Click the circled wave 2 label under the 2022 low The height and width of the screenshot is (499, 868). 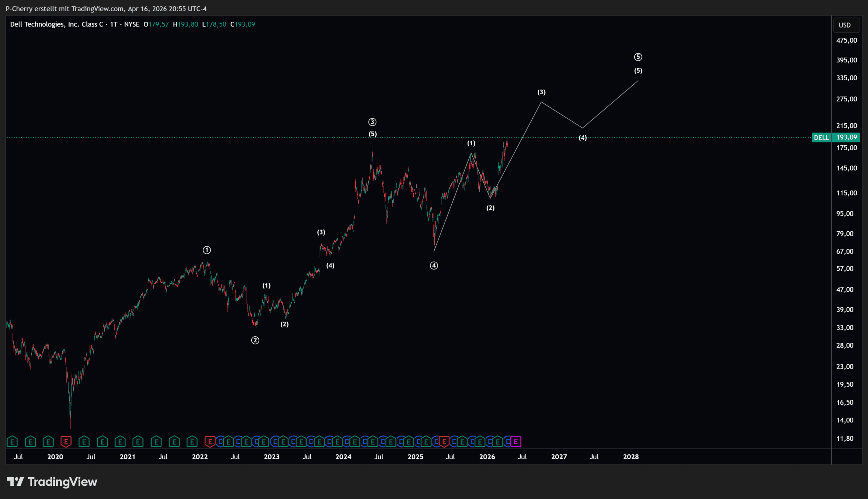pyautogui.click(x=255, y=340)
